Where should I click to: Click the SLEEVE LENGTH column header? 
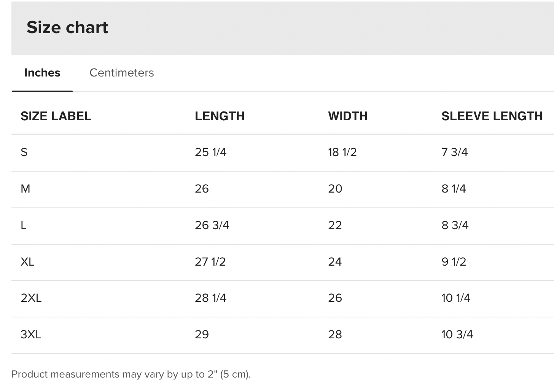tap(492, 116)
